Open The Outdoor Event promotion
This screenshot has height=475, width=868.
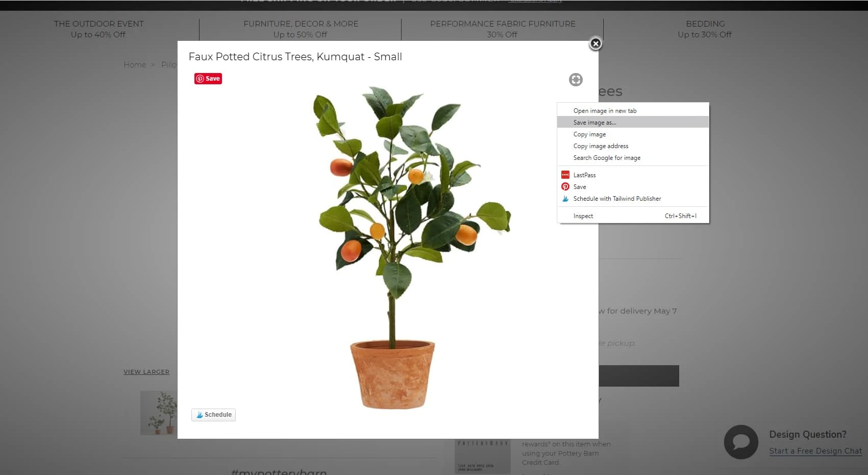click(98, 29)
